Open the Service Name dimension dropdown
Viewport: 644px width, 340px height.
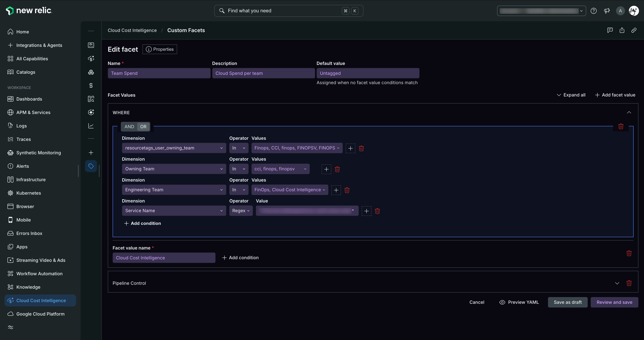174,211
